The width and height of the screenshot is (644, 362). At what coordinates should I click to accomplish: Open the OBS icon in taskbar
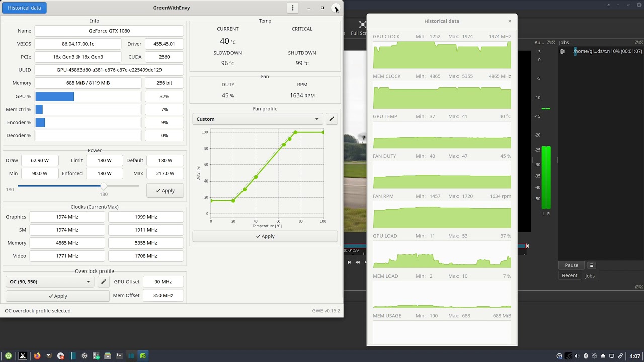pos(84,356)
